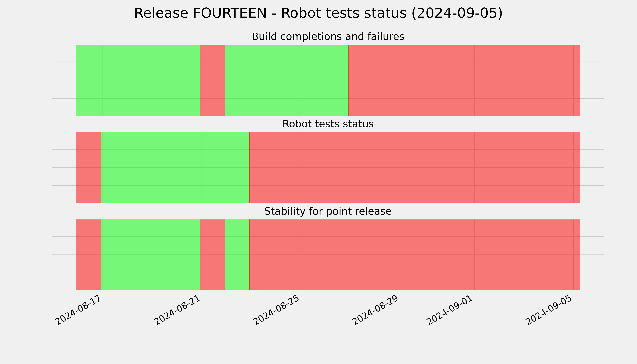Click the Stability for point release heading
Viewport: 637px width, 364px height.
(x=328, y=211)
